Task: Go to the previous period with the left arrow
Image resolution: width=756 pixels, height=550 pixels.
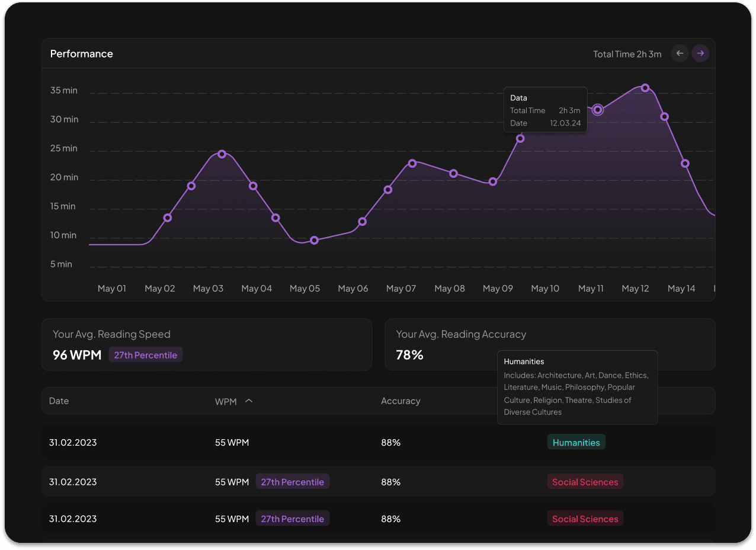Action: pyautogui.click(x=680, y=53)
